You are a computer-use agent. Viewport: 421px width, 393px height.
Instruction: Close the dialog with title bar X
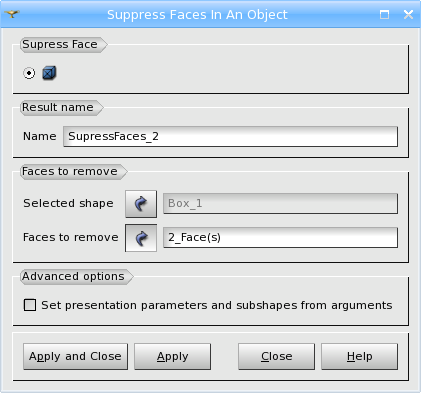pyautogui.click(x=408, y=14)
